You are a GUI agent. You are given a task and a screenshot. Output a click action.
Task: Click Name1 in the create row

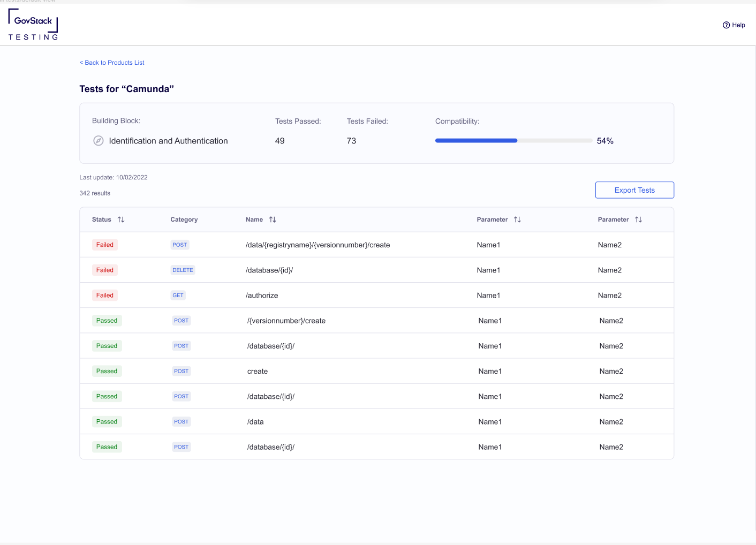(x=490, y=371)
